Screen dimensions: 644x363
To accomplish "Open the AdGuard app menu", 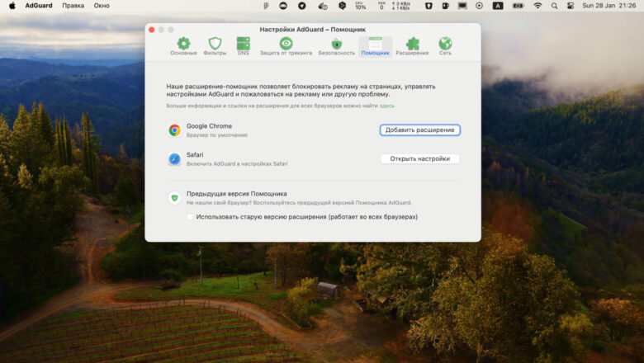I will [39, 6].
